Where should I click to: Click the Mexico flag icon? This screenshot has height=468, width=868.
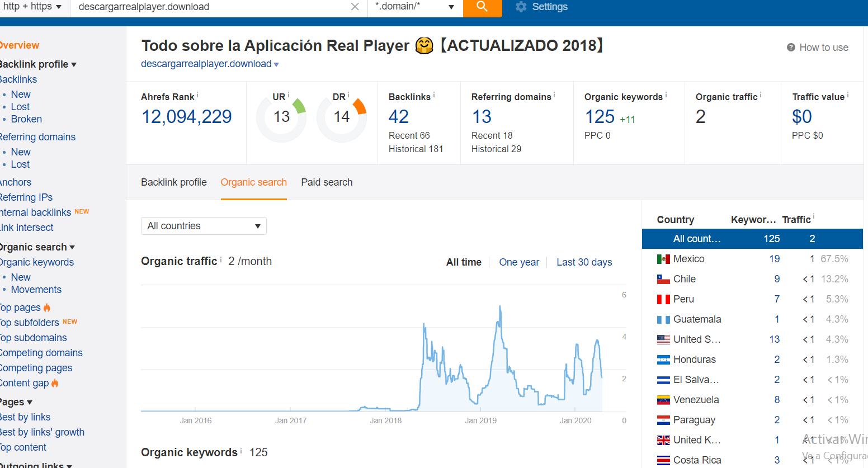(663, 259)
